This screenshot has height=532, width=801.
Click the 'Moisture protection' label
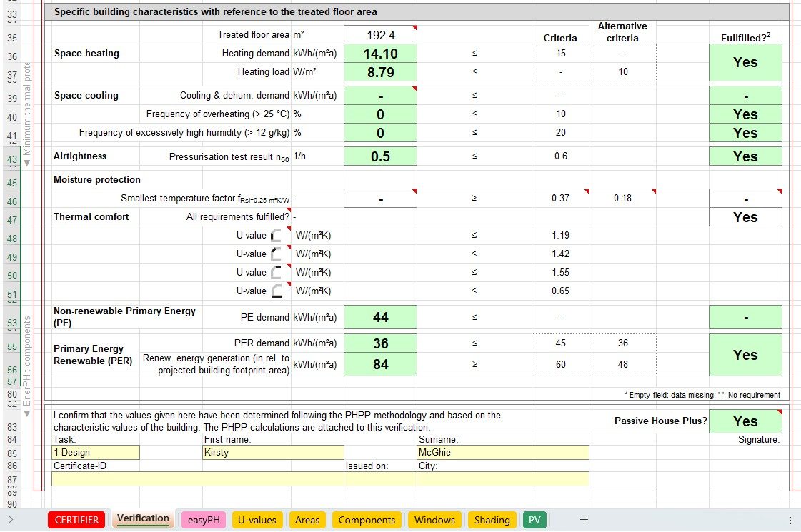[97, 180]
